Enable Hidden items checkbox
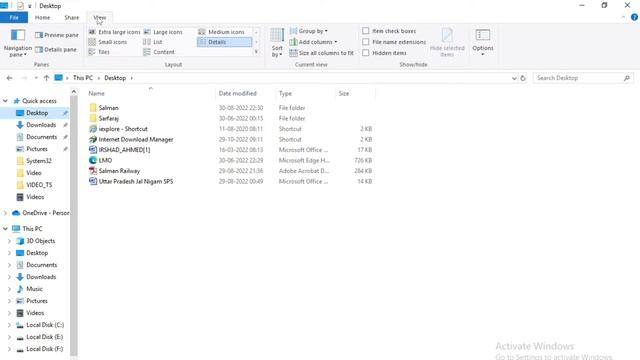The image size is (640, 360). click(366, 53)
